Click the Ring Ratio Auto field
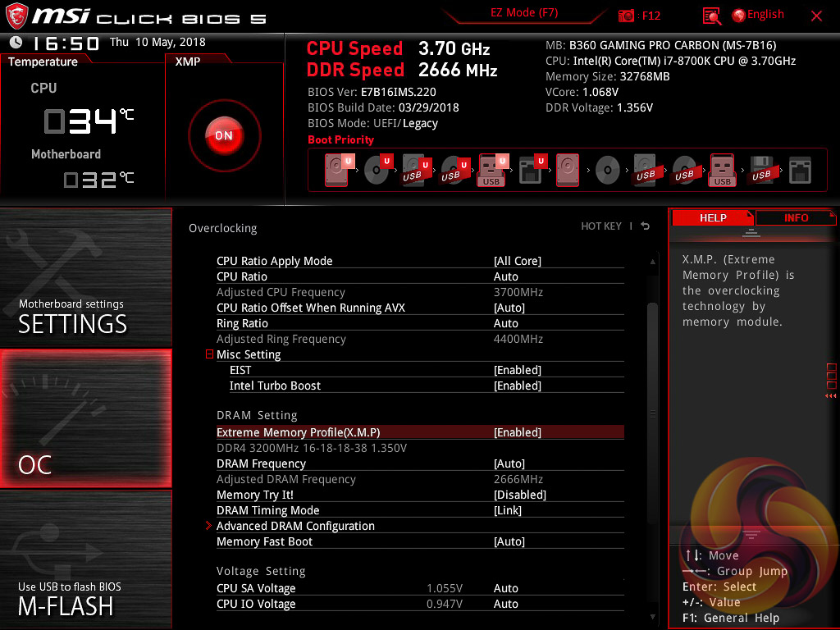Screen dimensions: 840x630 tap(505, 323)
